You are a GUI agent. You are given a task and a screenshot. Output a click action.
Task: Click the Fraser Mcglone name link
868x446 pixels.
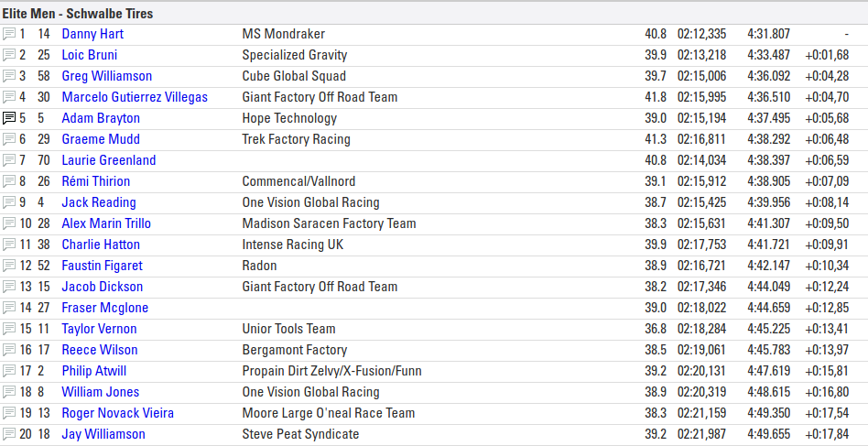(104, 308)
